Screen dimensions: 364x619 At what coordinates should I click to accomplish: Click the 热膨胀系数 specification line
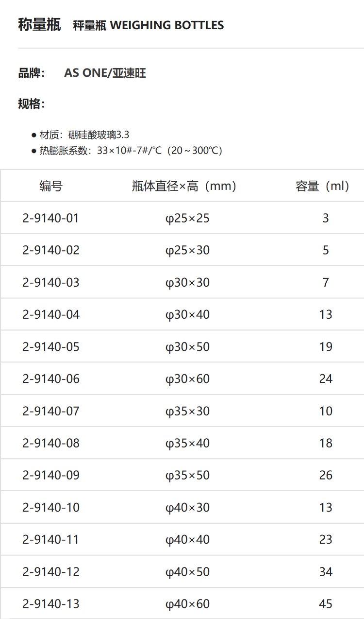click(131, 150)
